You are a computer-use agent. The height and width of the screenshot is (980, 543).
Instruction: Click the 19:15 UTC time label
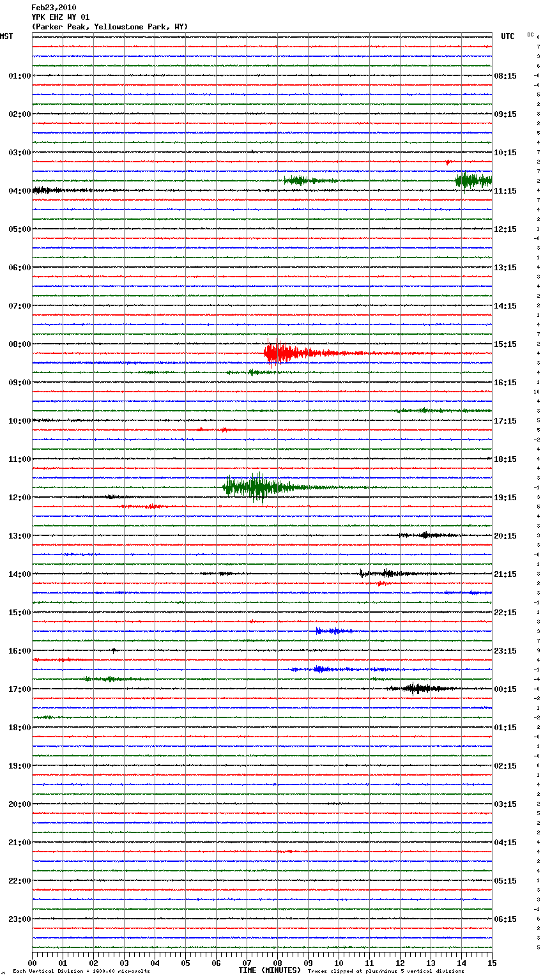pyautogui.click(x=505, y=498)
